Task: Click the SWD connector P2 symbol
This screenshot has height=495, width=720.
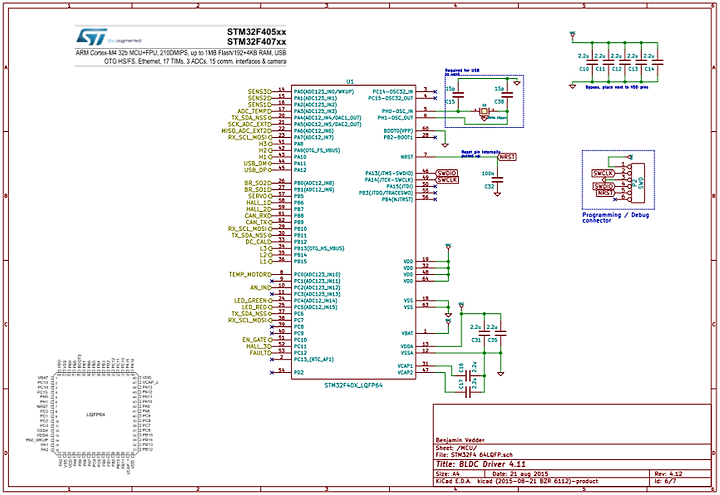Action: (635, 183)
